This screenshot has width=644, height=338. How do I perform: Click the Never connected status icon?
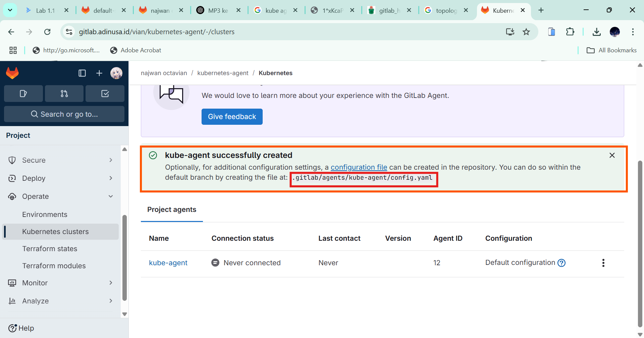pos(215,263)
